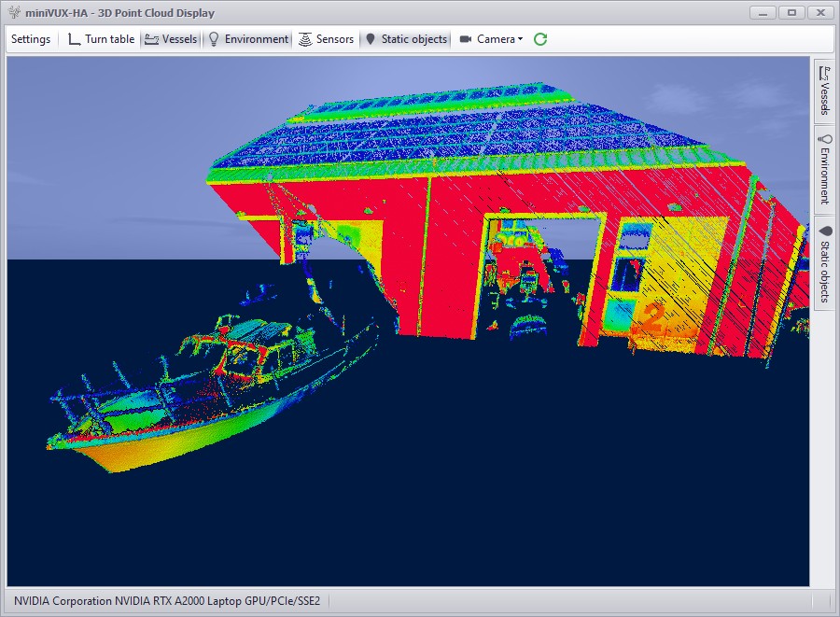Open the Static objects side tab
The image size is (840, 617).
(823, 262)
